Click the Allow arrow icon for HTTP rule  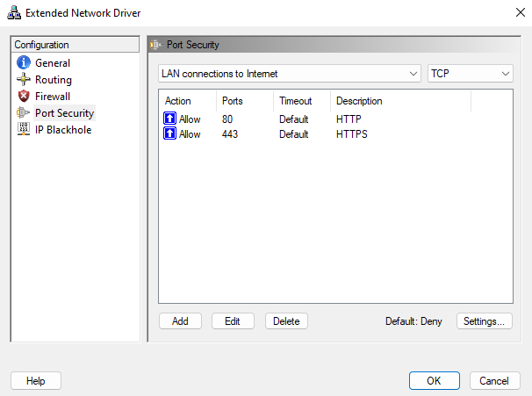point(170,119)
